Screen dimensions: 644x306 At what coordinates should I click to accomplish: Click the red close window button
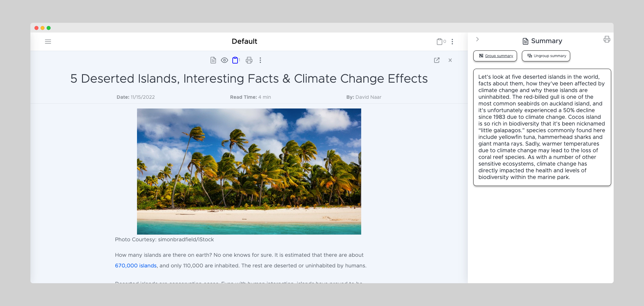[36, 28]
